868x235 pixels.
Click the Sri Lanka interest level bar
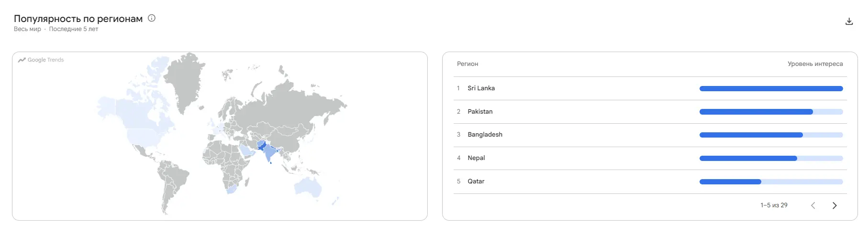point(771,88)
